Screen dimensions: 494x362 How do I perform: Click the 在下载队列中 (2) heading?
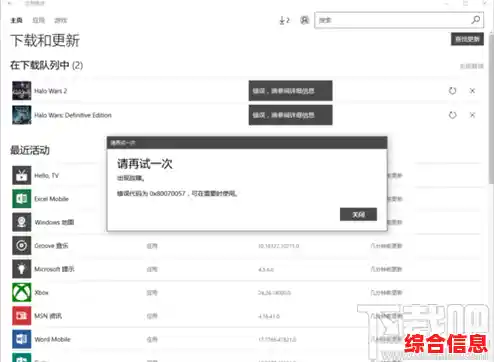click(46, 65)
